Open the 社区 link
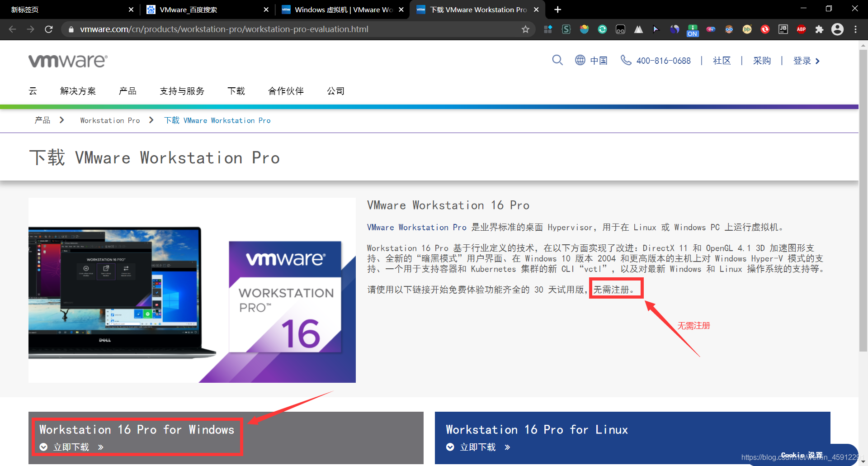This screenshot has width=868, height=466. click(x=722, y=61)
